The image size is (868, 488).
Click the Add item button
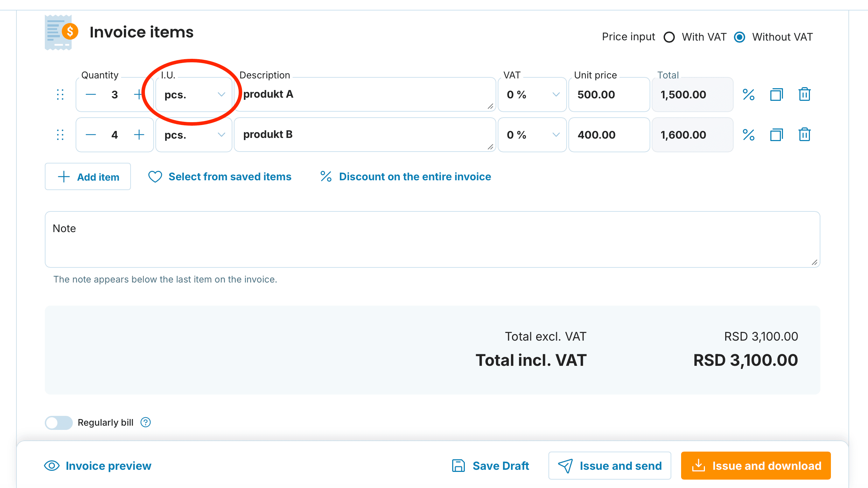[x=88, y=177]
